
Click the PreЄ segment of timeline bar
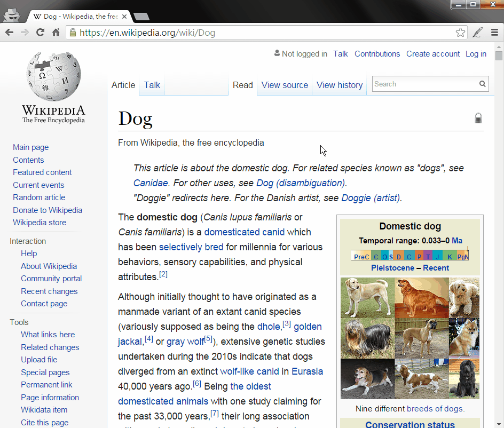click(x=361, y=257)
